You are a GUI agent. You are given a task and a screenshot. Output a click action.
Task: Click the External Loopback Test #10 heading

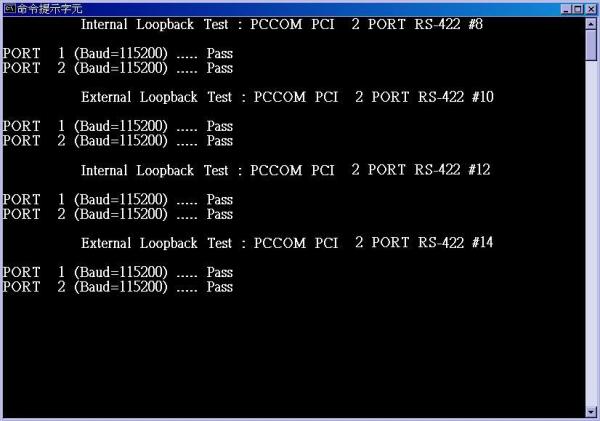[287, 97]
